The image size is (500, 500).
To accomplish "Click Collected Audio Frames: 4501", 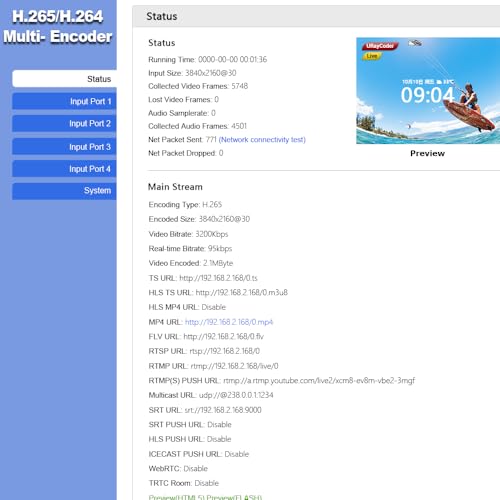I will (x=197, y=126).
